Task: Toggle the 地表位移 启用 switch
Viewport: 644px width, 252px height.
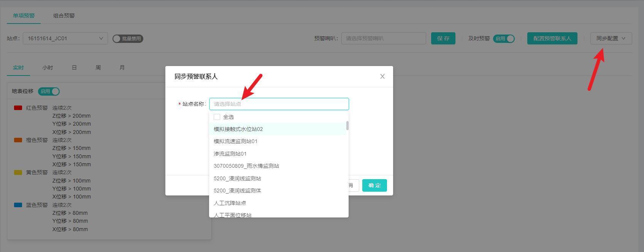Action: click(49, 91)
